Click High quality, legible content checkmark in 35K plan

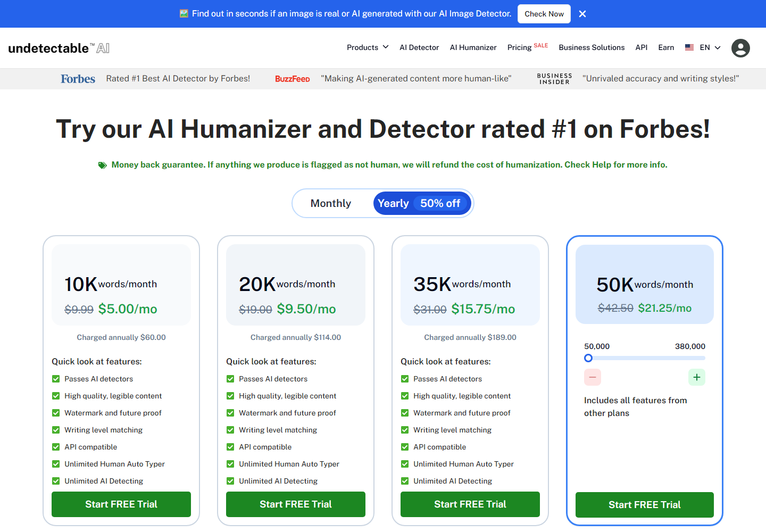click(x=405, y=396)
